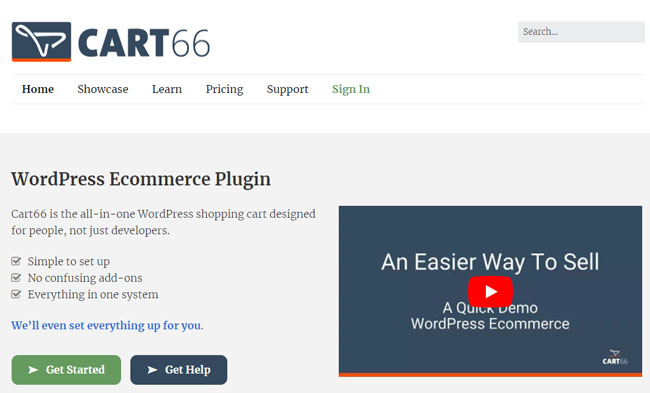Click the "Simple to set up" text
This screenshot has width=650, height=393.
[x=69, y=262]
